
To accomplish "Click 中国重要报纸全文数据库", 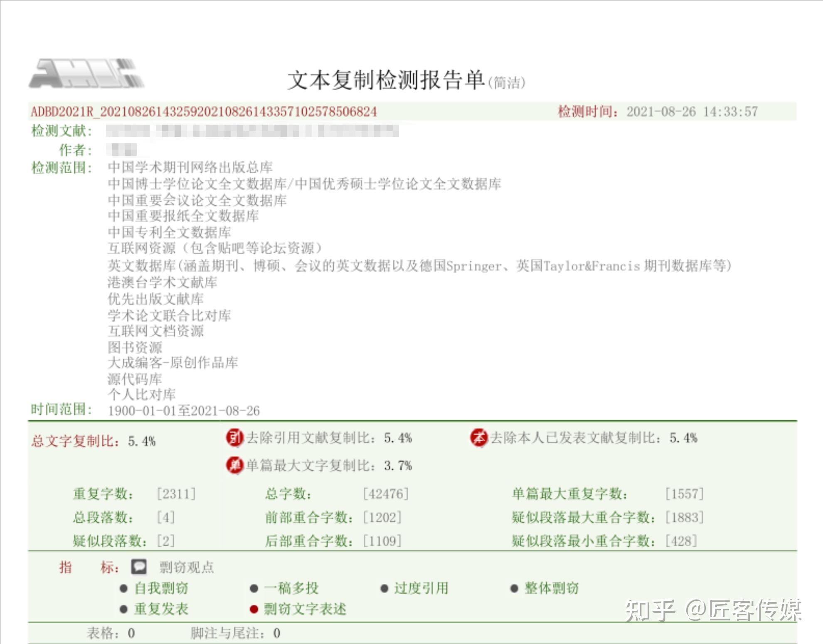I will [x=183, y=216].
